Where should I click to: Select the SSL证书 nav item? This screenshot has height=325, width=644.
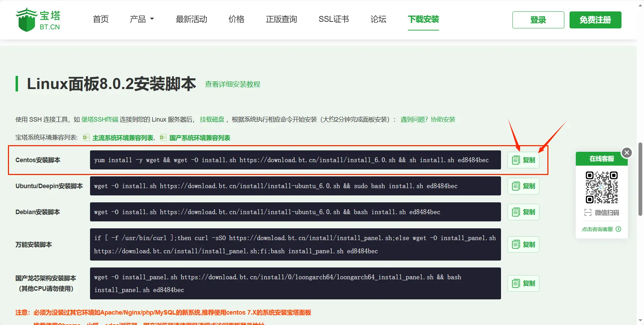pyautogui.click(x=333, y=19)
